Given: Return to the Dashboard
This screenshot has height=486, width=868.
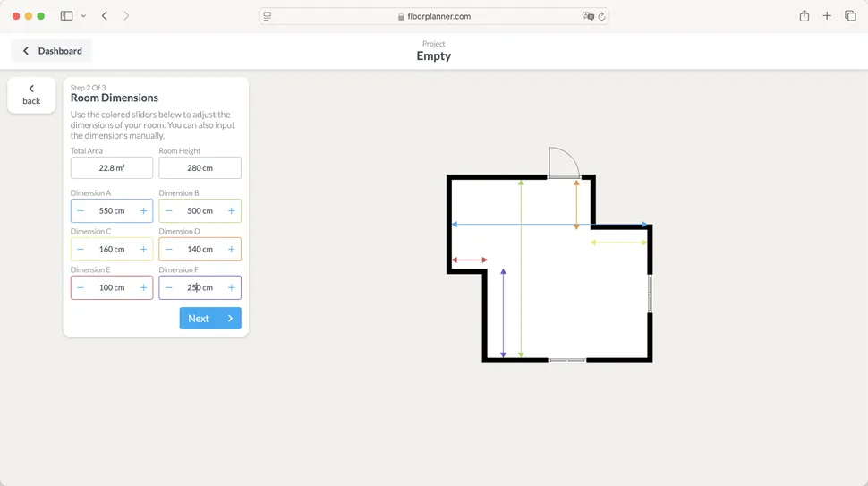Looking at the screenshot, I should tap(52, 51).
